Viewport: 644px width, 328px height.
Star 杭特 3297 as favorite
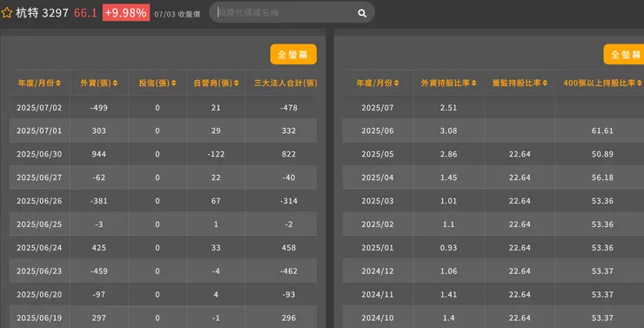coord(7,13)
